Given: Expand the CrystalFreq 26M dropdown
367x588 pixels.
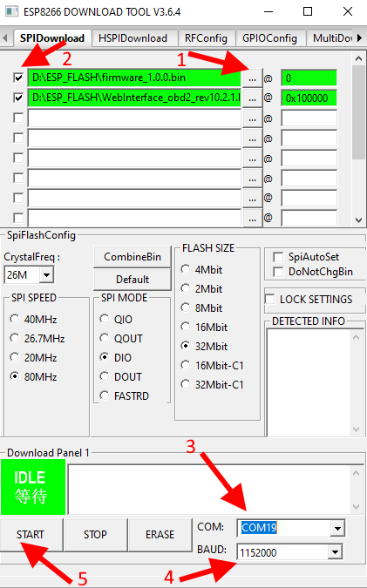Looking at the screenshot, I should pos(46,275).
